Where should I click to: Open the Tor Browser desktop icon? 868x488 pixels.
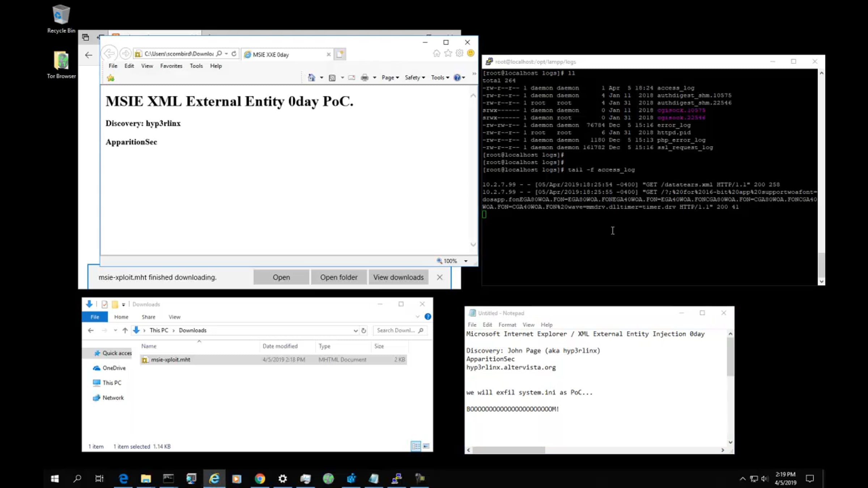pyautogui.click(x=61, y=65)
